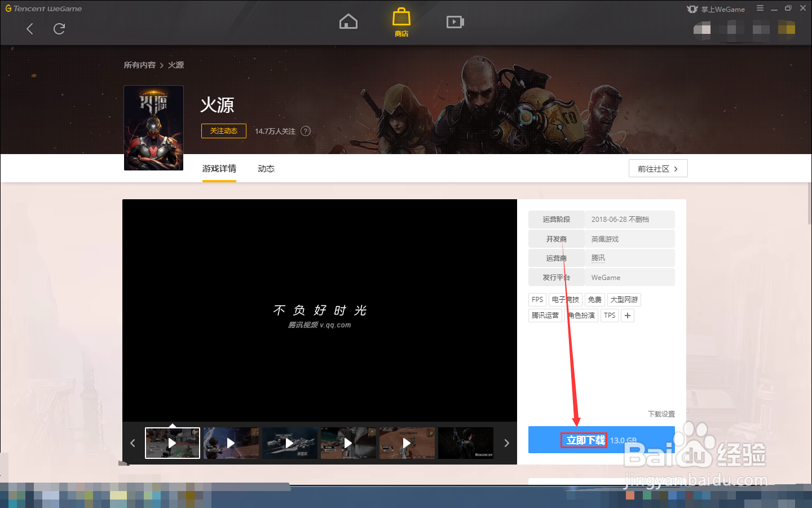Viewport: 812px width, 508px height.
Task: Select the 腾讯运营 tag
Action: [x=545, y=316]
